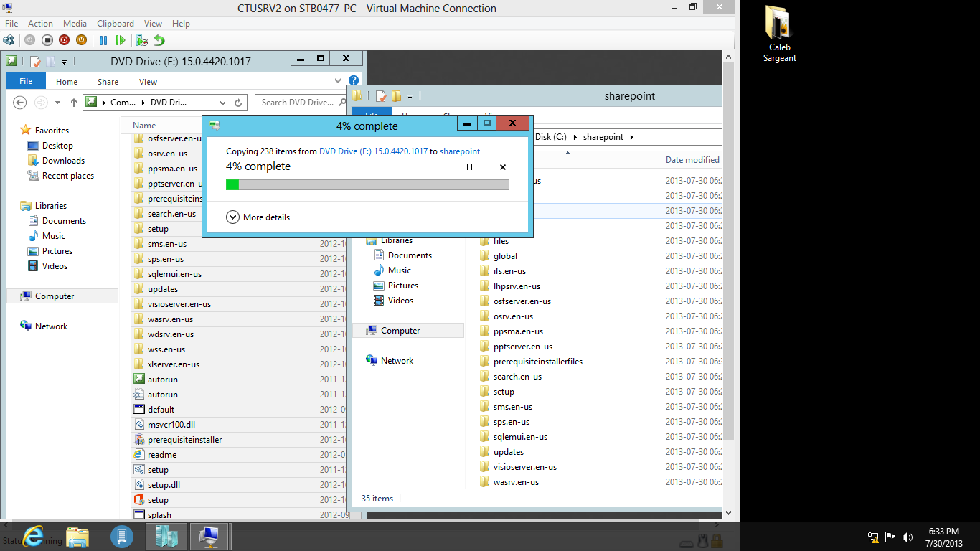Select Music library in sharepoint window
This screenshot has height=551, width=980.
tap(399, 270)
